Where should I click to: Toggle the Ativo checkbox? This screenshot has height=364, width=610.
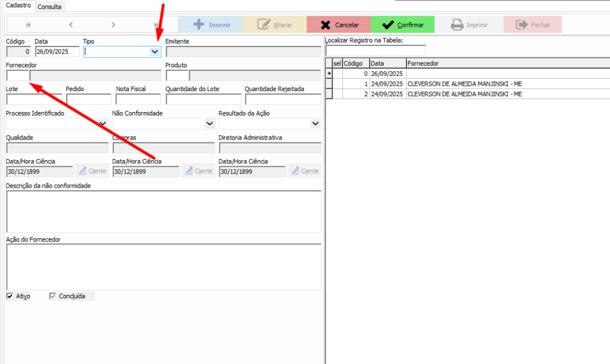(x=10, y=296)
